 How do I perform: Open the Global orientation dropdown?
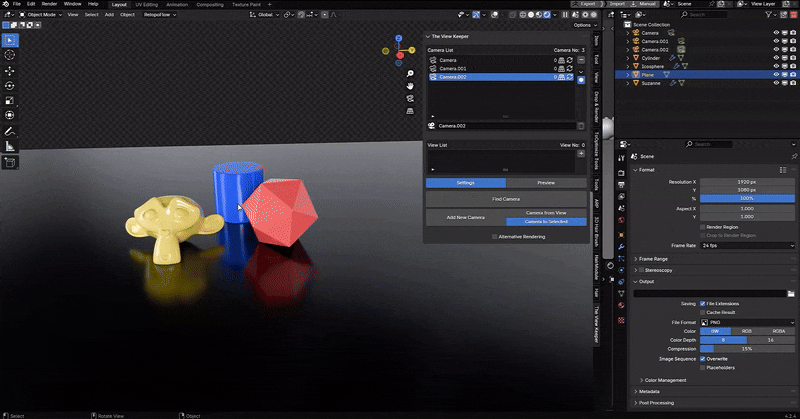(x=264, y=15)
